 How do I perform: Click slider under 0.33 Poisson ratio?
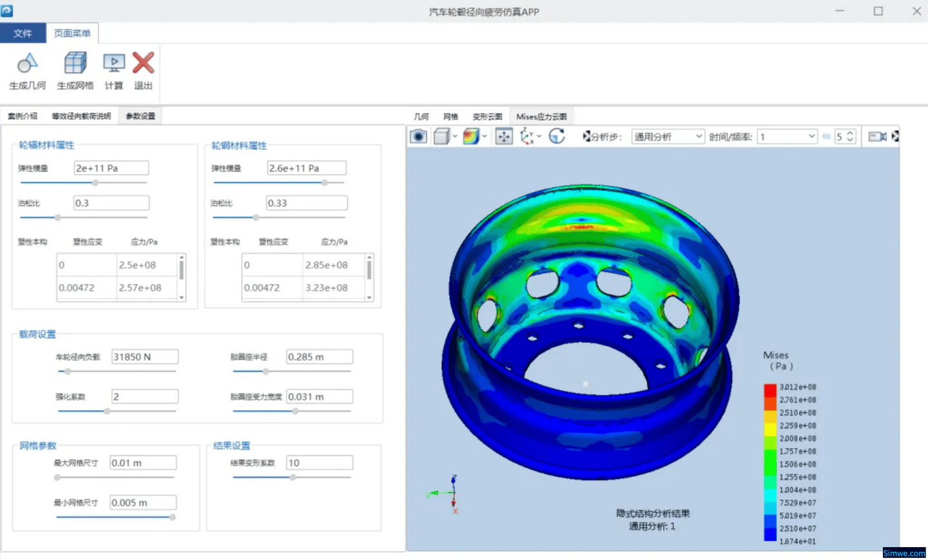[x=279, y=218]
